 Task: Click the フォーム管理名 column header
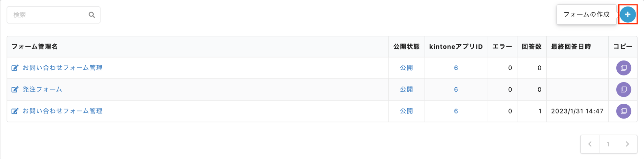(x=35, y=47)
